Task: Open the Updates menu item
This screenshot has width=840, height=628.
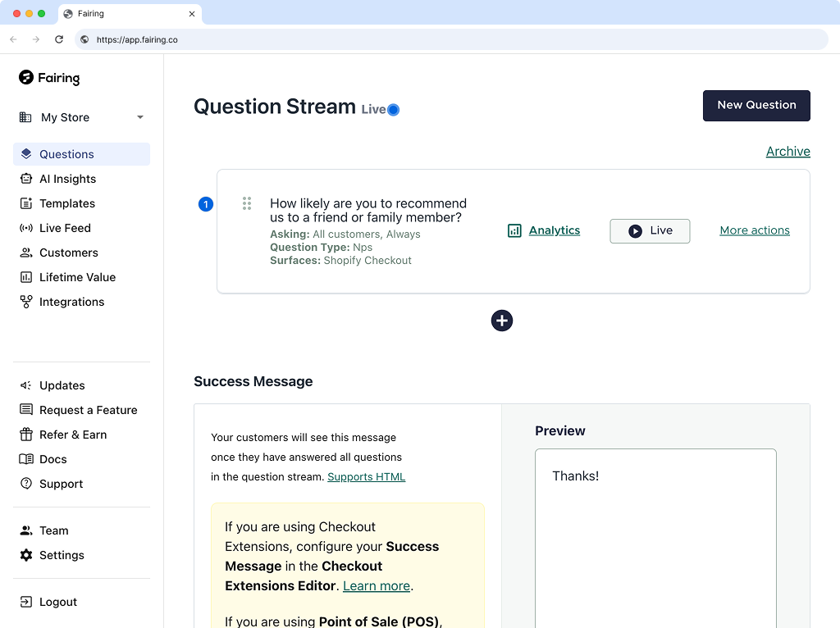Action: click(62, 385)
